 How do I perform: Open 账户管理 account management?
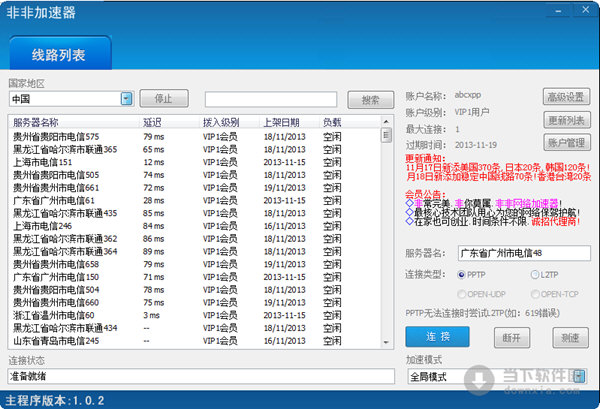(x=565, y=144)
